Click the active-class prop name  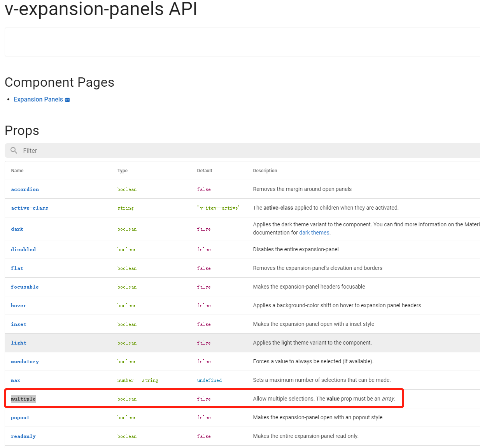[x=30, y=208]
